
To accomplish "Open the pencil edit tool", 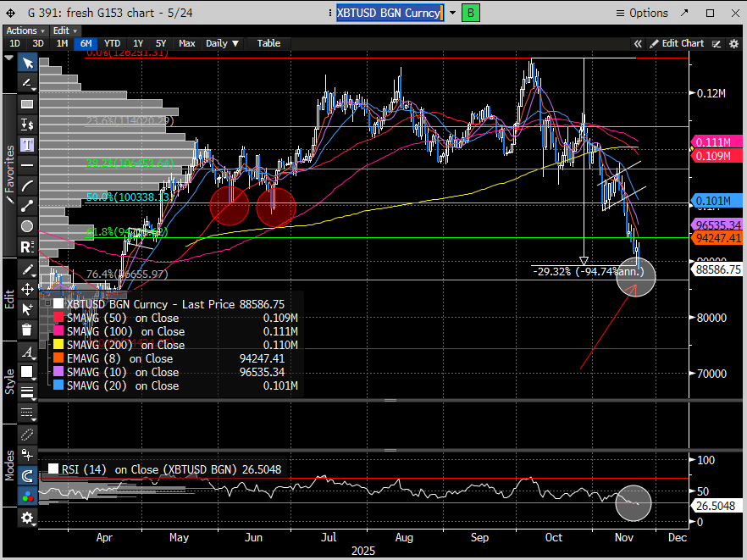I will coord(27,269).
